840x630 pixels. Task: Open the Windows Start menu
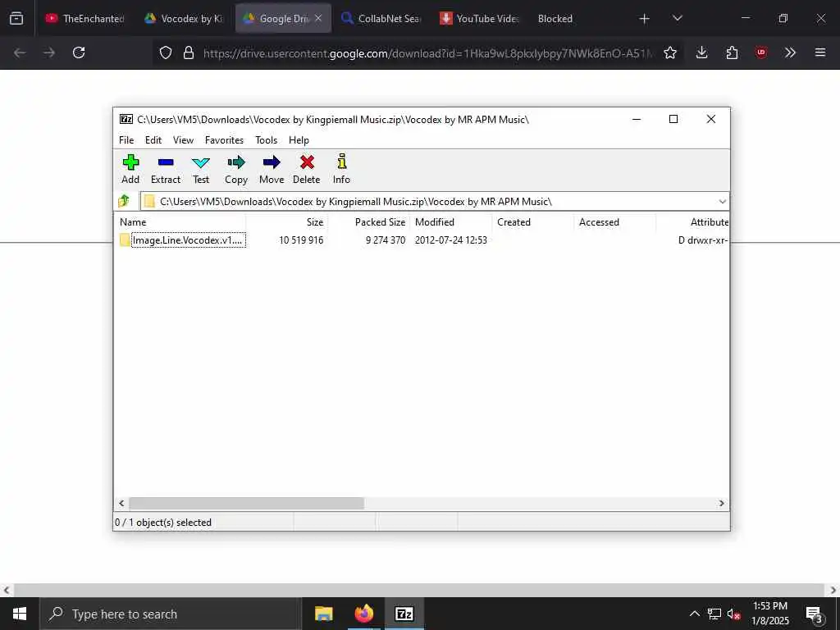[x=20, y=614]
